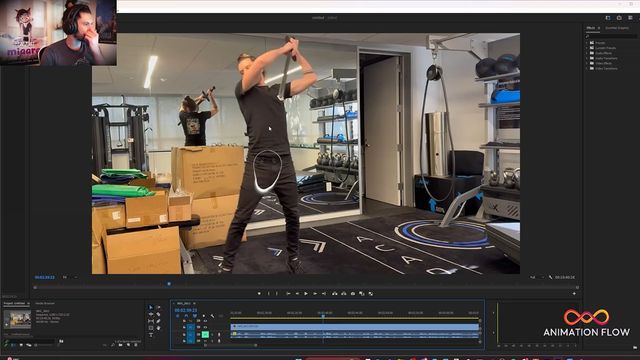Screen dimensions: 640x360
Task: Click the timeline playhead on the ruler
Action: pyautogui.click(x=323, y=315)
